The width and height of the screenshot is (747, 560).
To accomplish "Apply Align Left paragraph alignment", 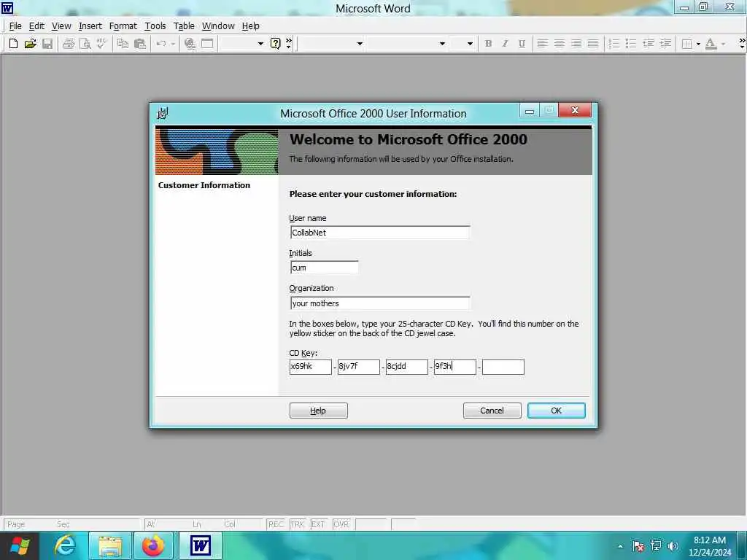I will 542,44.
